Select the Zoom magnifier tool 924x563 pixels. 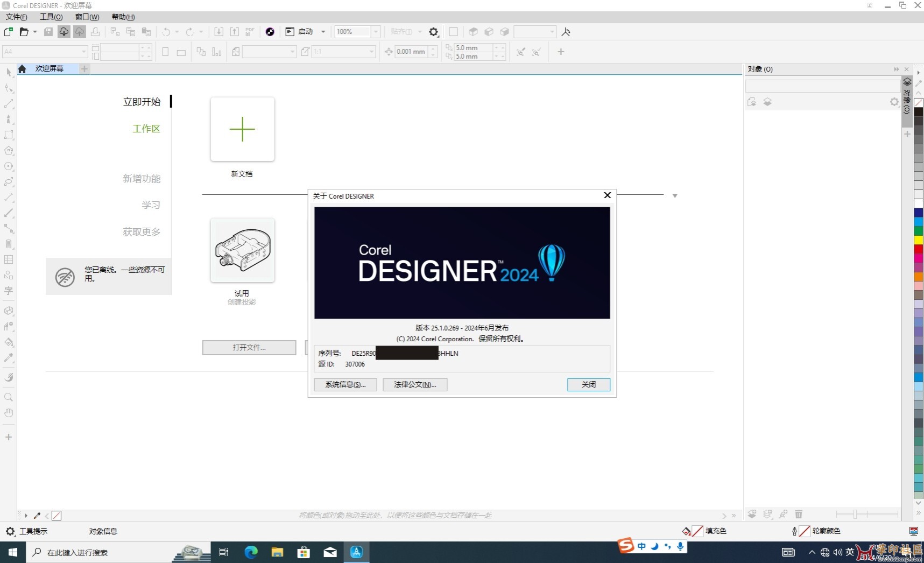9,397
